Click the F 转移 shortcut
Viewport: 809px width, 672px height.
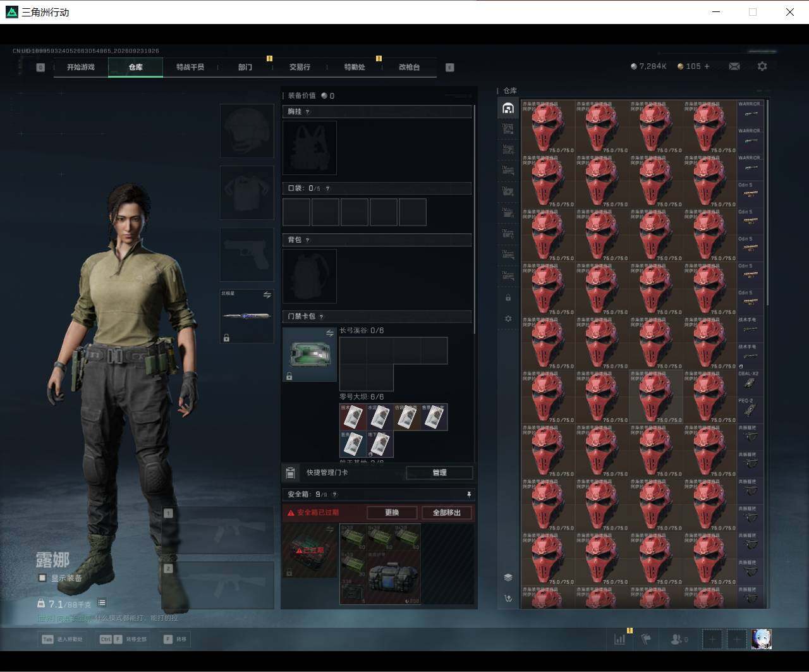pyautogui.click(x=175, y=639)
